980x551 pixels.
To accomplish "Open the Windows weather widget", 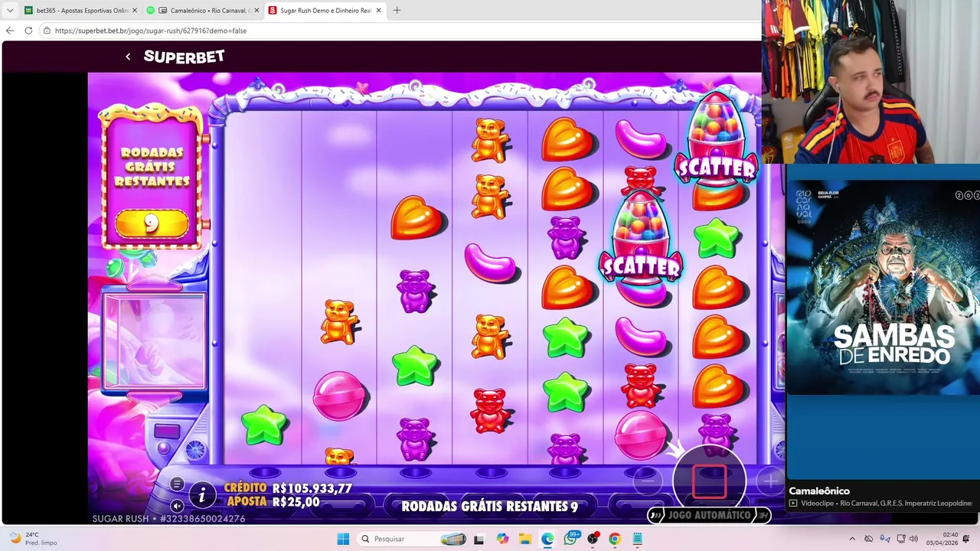I will pos(34,539).
